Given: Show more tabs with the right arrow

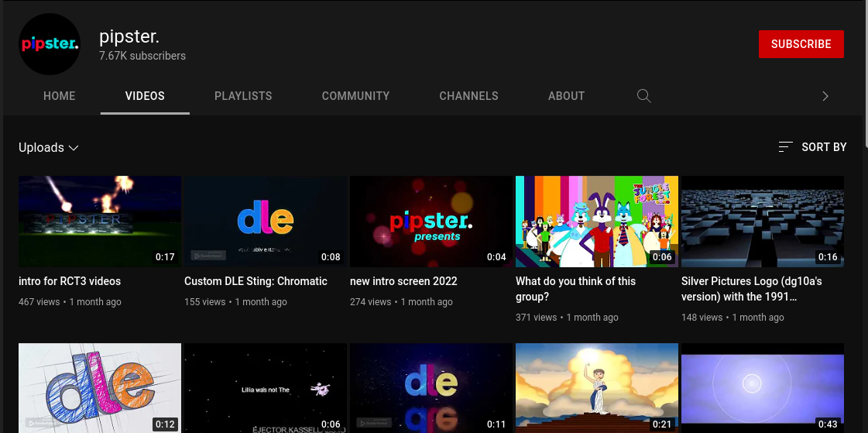Looking at the screenshot, I should 825,96.
